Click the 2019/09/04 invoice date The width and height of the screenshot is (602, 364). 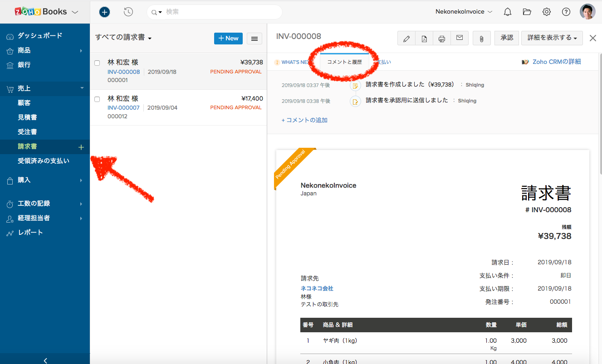pyautogui.click(x=162, y=108)
